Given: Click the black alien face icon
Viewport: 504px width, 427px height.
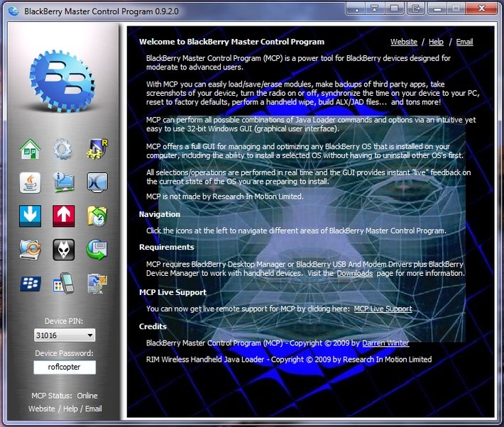Looking at the screenshot, I should [x=63, y=249].
